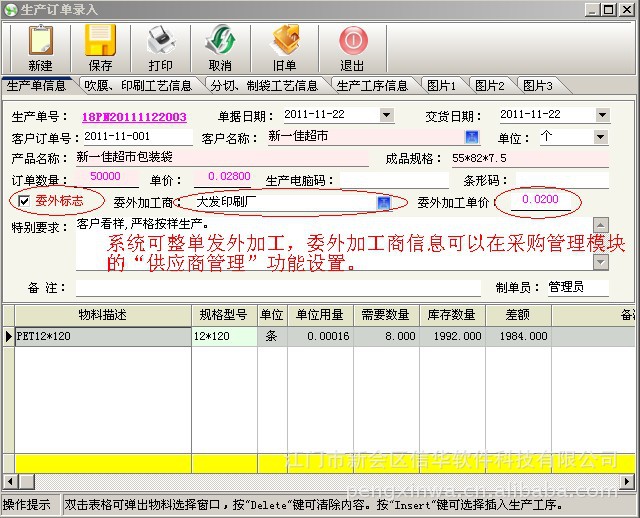Click the 产品名称 field 新一佳超市包装袋
Viewport: 640px width, 518px height.
[x=222, y=158]
